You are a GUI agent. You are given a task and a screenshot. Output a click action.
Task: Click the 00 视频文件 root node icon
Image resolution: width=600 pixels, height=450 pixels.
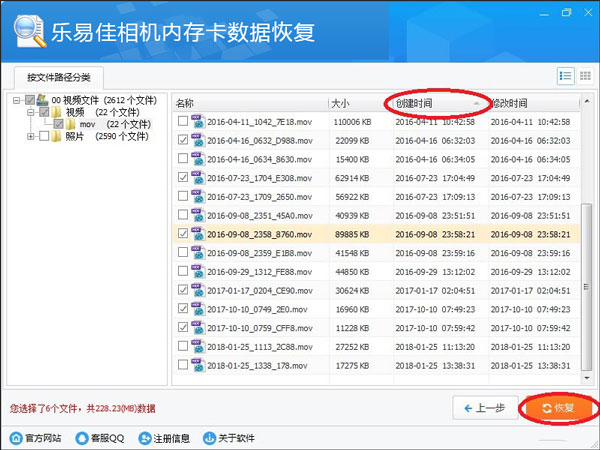42,100
